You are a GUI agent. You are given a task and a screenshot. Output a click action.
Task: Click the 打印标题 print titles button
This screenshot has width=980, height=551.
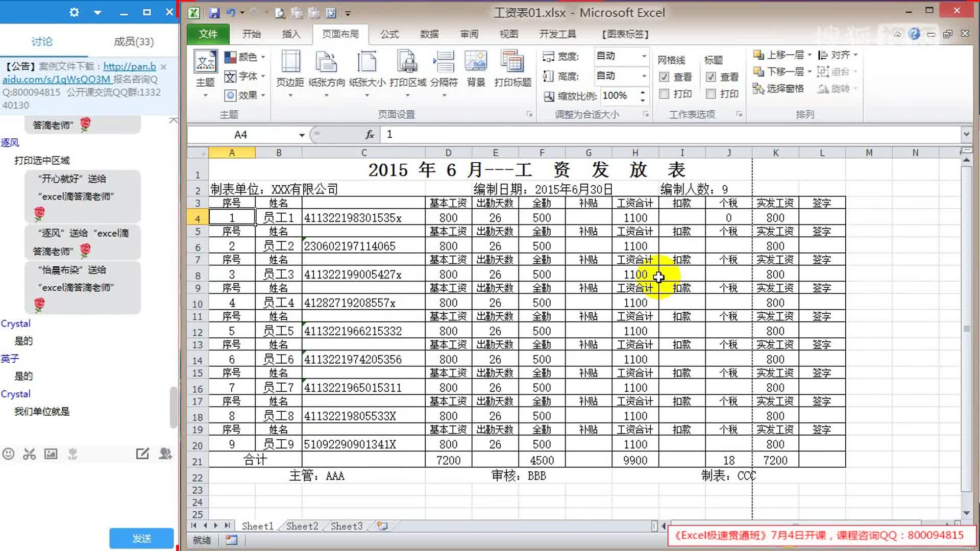click(x=512, y=69)
